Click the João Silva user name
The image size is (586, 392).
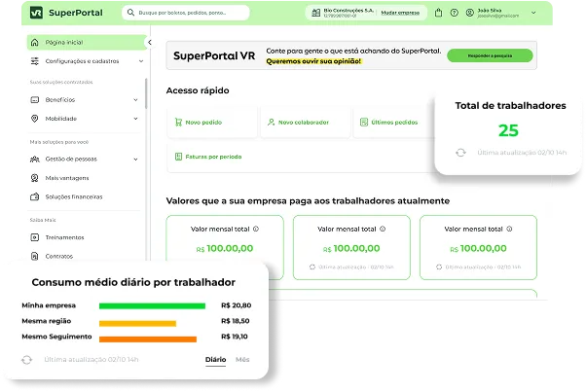coord(490,11)
